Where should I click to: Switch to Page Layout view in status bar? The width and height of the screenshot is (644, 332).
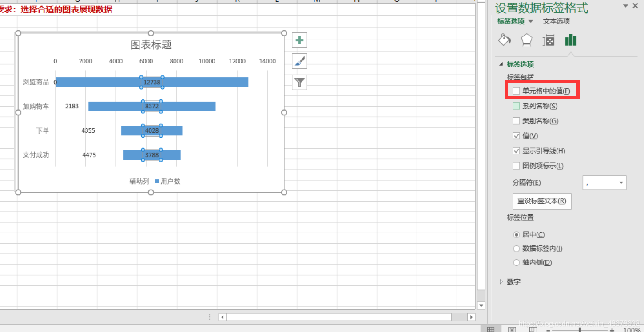[512, 329]
